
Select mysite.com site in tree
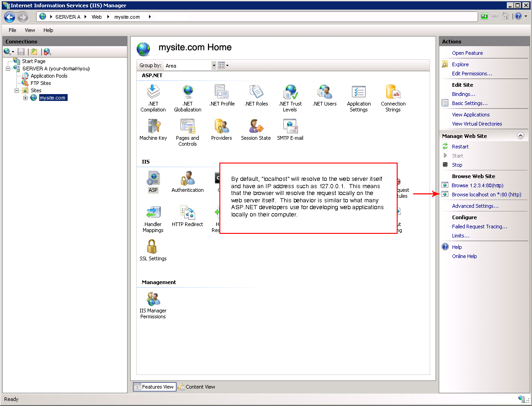point(53,98)
